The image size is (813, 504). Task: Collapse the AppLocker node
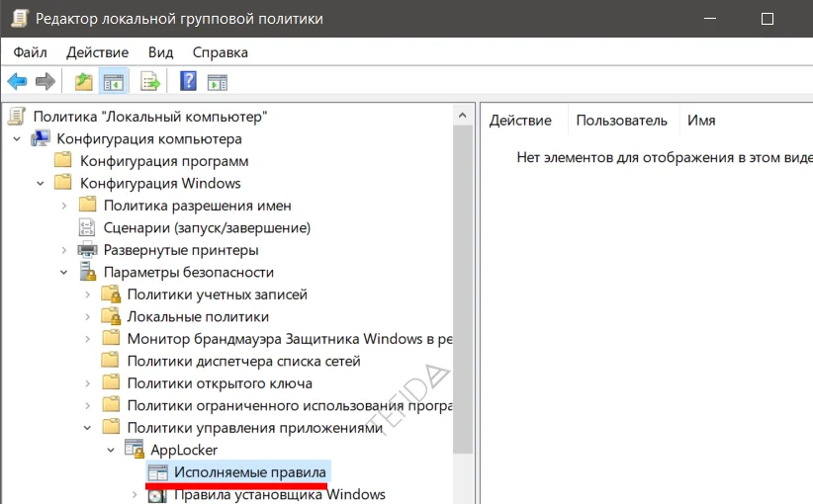pos(111,450)
